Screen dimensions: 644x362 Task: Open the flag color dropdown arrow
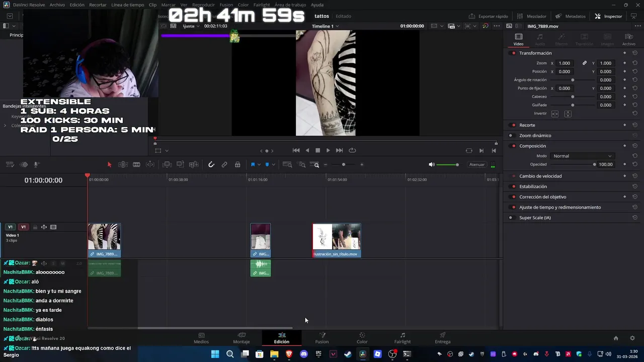(259, 165)
